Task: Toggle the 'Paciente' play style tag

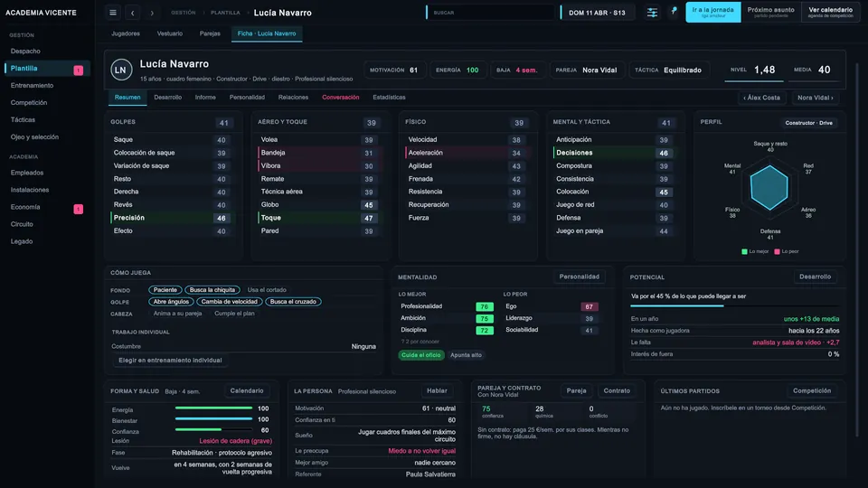Action: 165,290
